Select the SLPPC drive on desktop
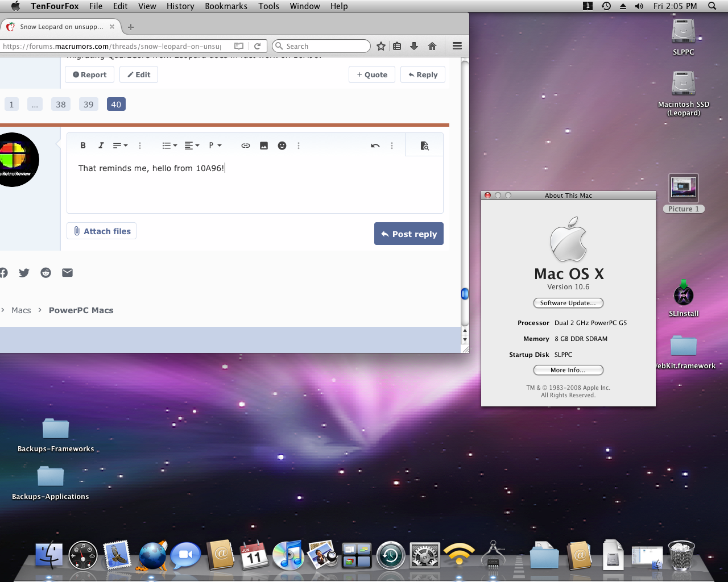 [683, 36]
